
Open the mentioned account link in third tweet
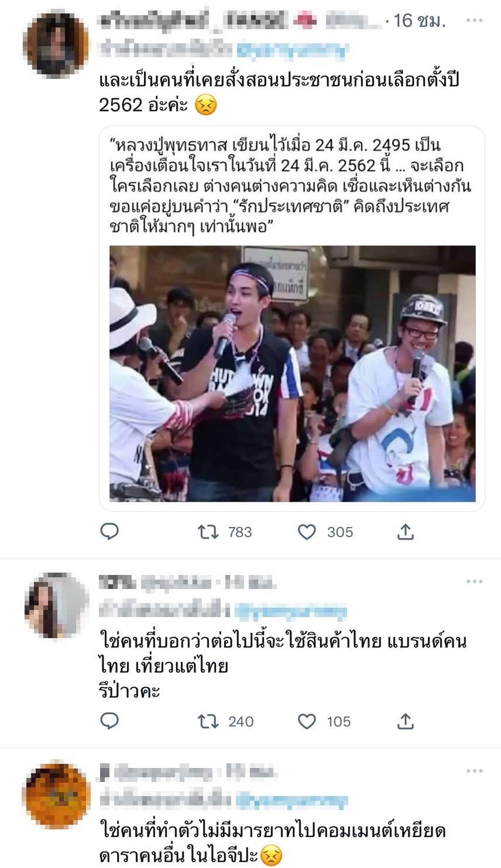click(290, 801)
